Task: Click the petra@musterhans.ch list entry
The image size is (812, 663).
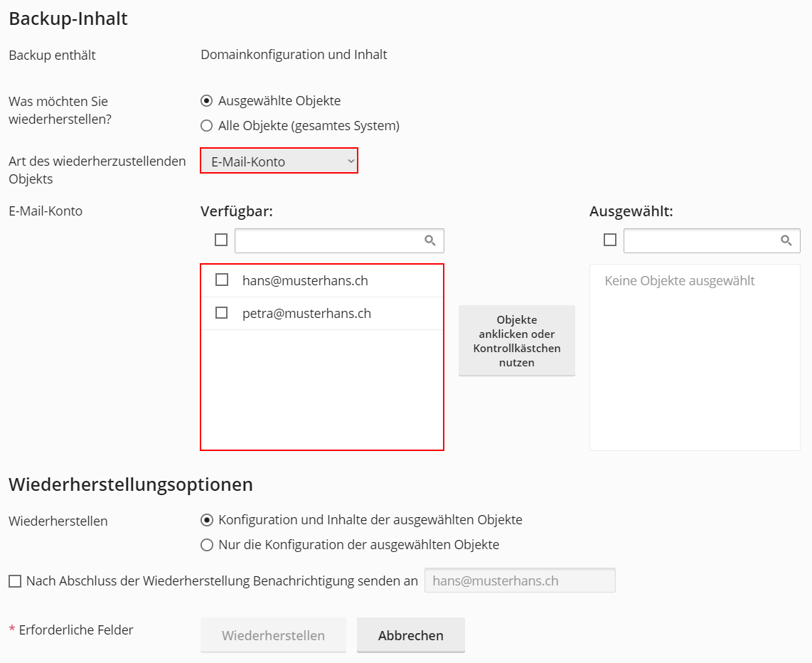Action: pyautogui.click(x=306, y=313)
